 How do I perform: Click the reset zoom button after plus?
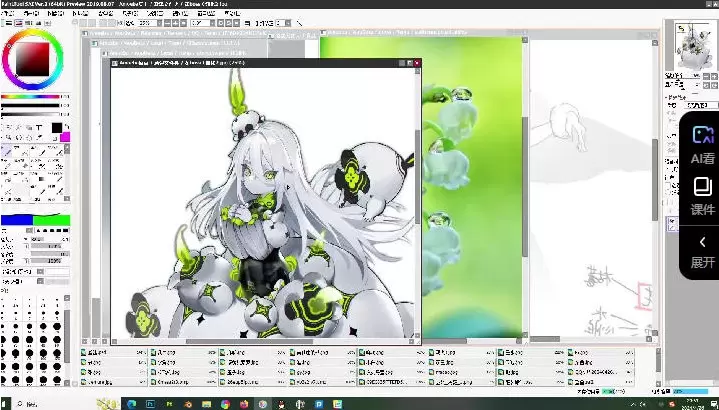(x=183, y=22)
